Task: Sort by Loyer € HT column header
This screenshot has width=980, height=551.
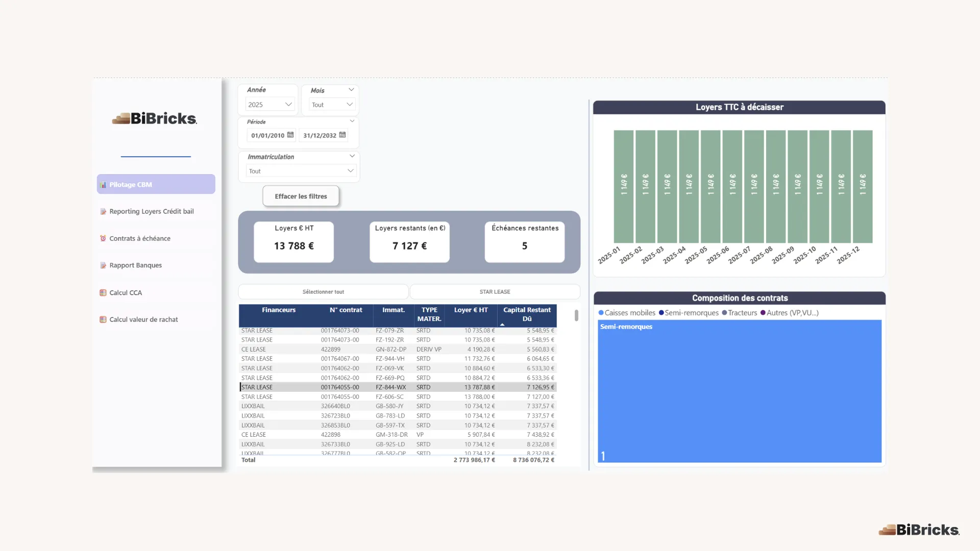Action: click(x=471, y=310)
